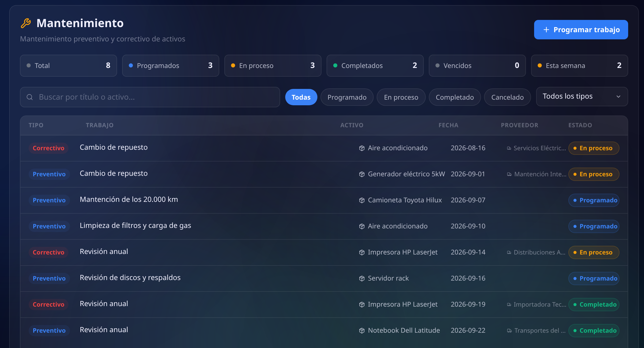Click Revisión anual in Notebook Dell Latitude row
This screenshot has width=644, height=348.
[104, 330]
